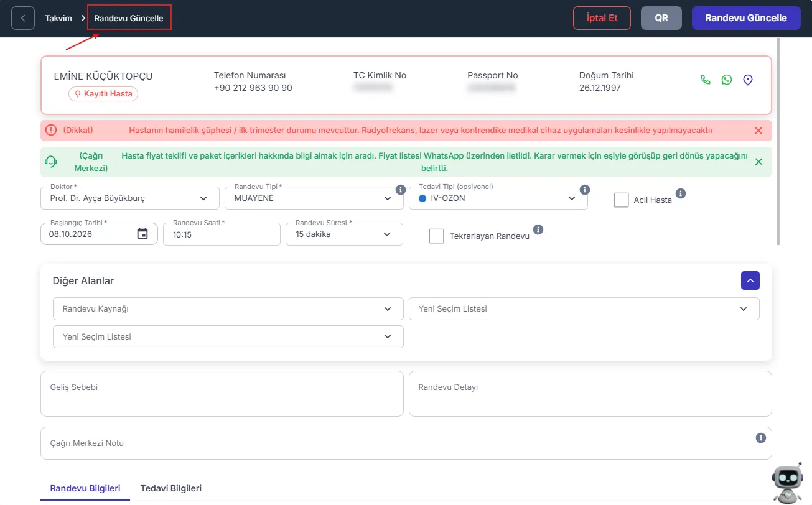Viewport: 812px width, 505px height.
Task: Open calendar picker for Başlangıç Tarihi
Action: tap(142, 234)
